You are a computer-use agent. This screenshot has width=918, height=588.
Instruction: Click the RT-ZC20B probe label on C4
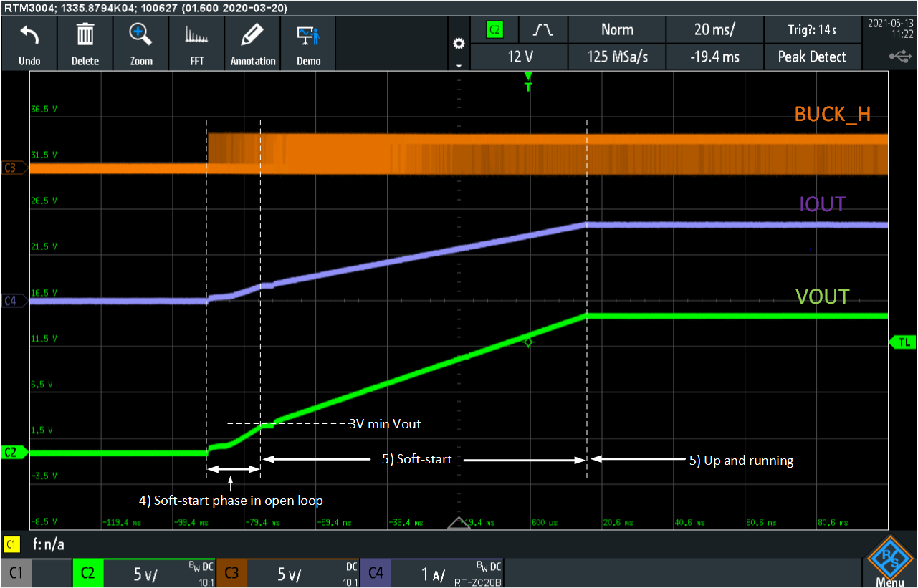pyautogui.click(x=477, y=582)
